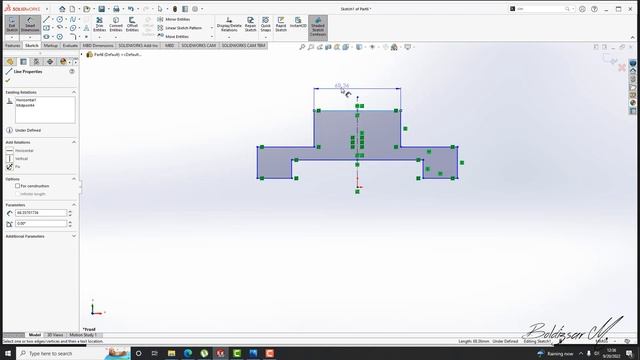
Task: Open the Features tab
Action: pos(13,45)
